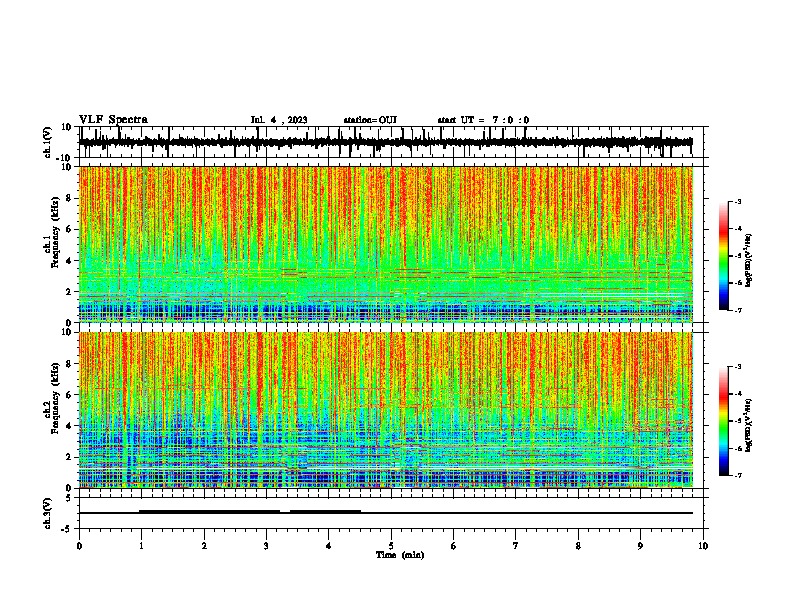792x612 pixels.
Task: Click the ch.2 log(PSD) colorbar label
Action: [749, 426]
